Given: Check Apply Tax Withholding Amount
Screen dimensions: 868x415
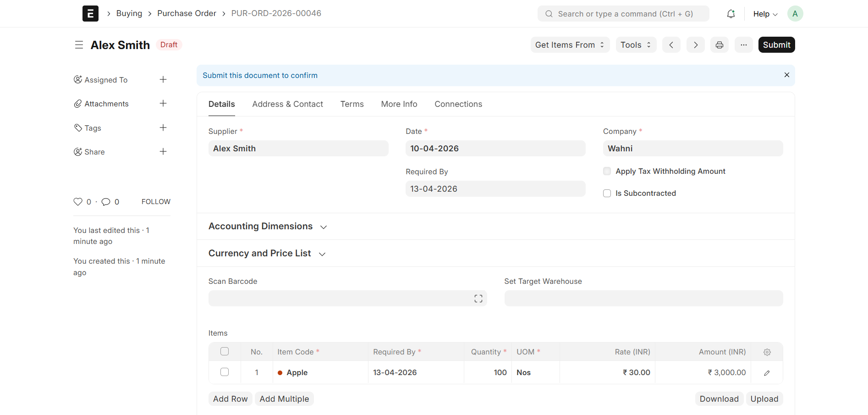Looking at the screenshot, I should (x=607, y=171).
